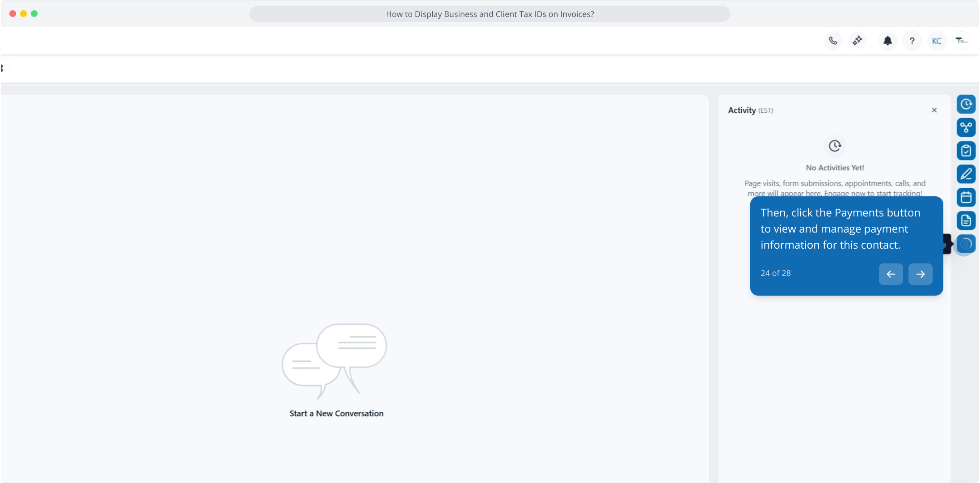The image size is (980, 483).
Task: Open the help question mark
Action: [912, 41]
